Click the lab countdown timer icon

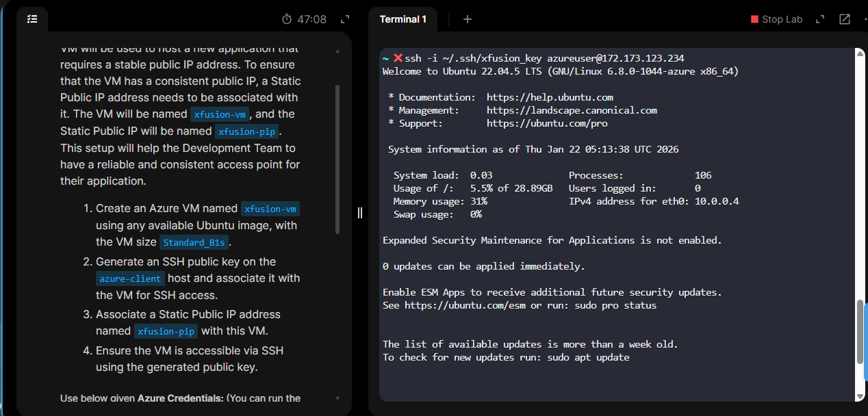(287, 19)
